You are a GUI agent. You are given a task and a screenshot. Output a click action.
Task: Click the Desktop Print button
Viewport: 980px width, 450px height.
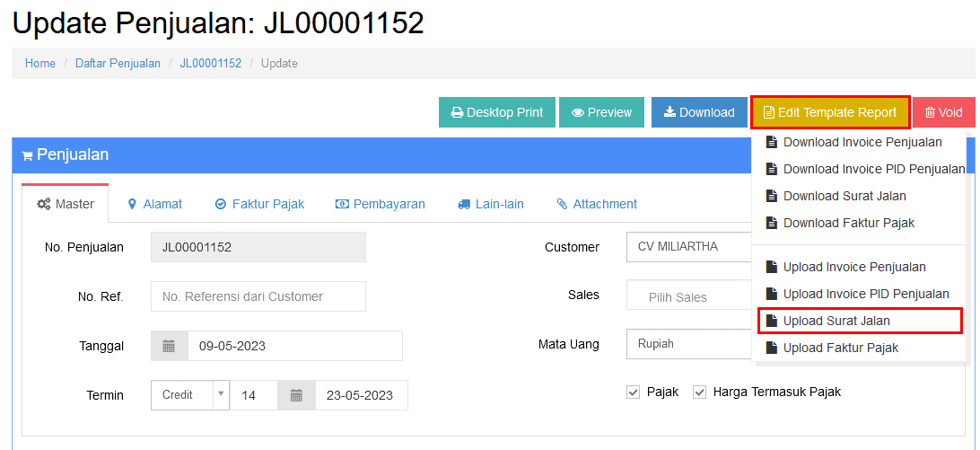(x=497, y=112)
